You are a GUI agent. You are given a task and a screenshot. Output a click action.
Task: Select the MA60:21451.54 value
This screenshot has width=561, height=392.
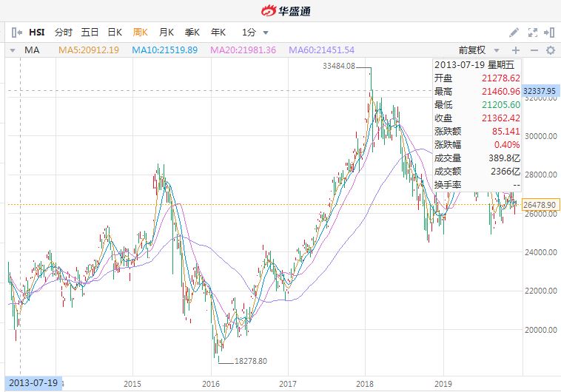322,50
